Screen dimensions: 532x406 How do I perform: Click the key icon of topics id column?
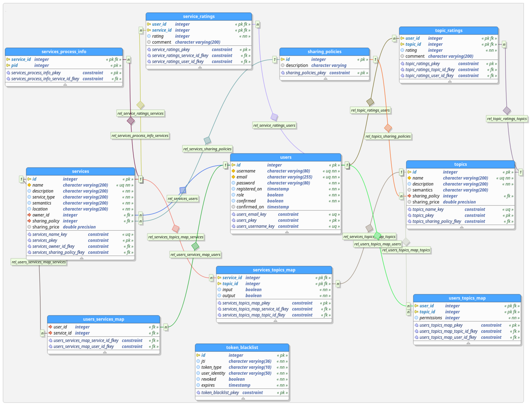click(x=409, y=172)
